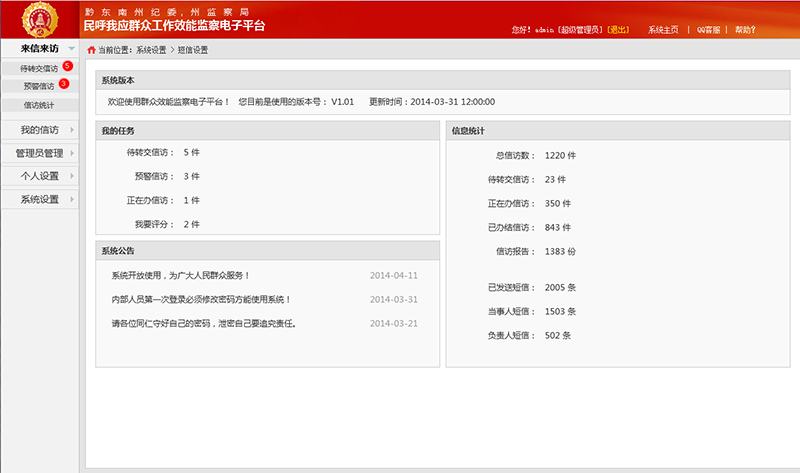Image resolution: width=800 pixels, height=473 pixels.
Task: Click the 帮助? help link
Action: point(745,30)
